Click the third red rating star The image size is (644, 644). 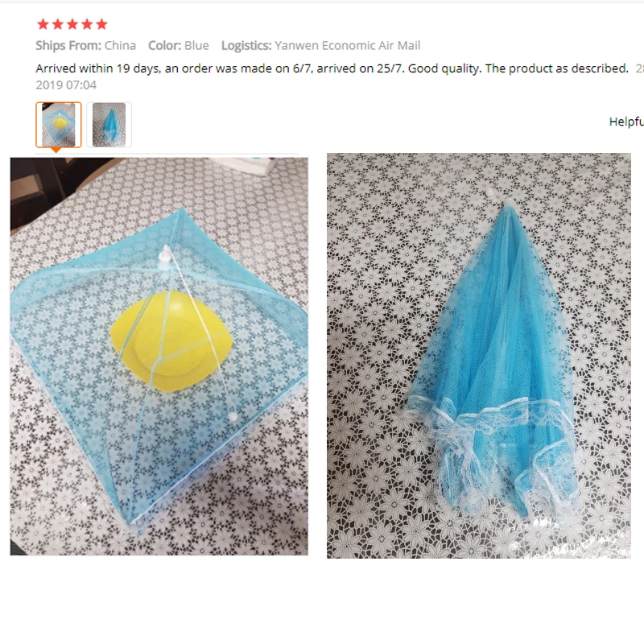click(x=72, y=25)
